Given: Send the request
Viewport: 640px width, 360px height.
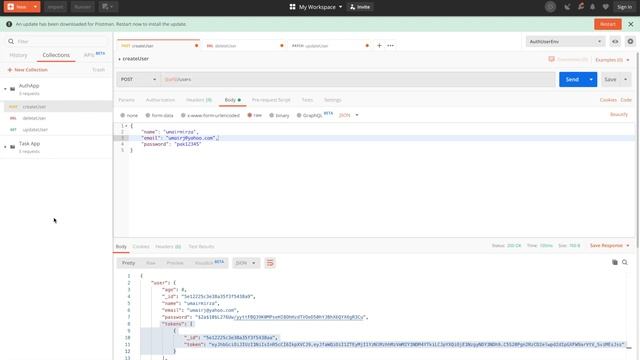Looking at the screenshot, I should click(x=572, y=79).
